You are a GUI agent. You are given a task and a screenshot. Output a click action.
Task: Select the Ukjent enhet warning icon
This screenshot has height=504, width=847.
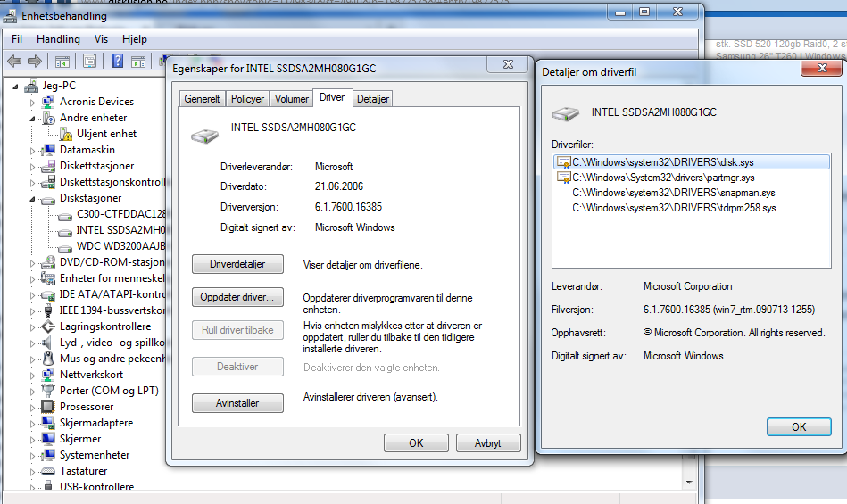(x=66, y=134)
